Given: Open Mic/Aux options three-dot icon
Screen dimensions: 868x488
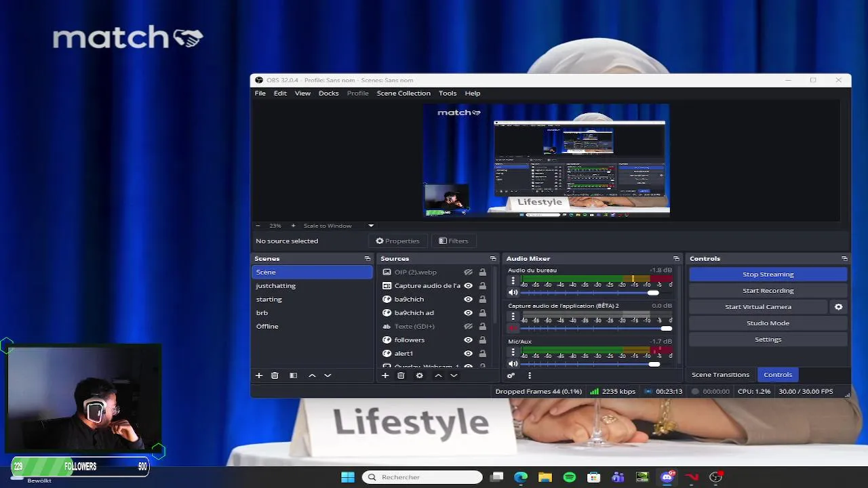Looking at the screenshot, I should pos(513,352).
